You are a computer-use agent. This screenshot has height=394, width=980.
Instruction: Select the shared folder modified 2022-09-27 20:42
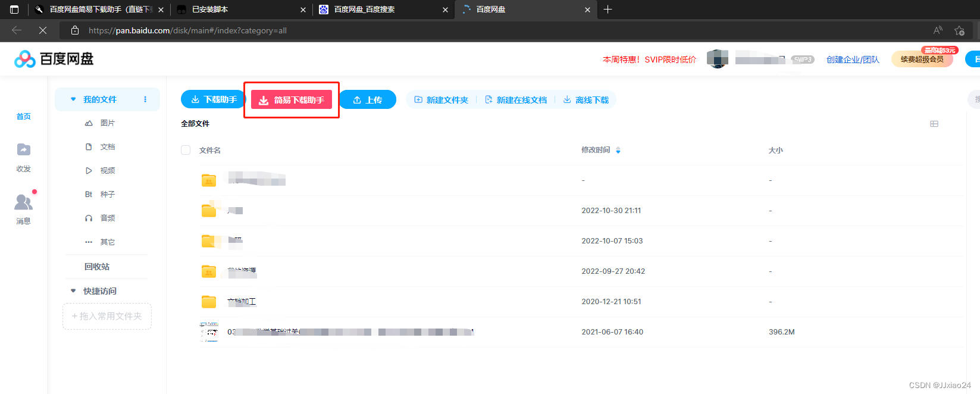(209, 271)
